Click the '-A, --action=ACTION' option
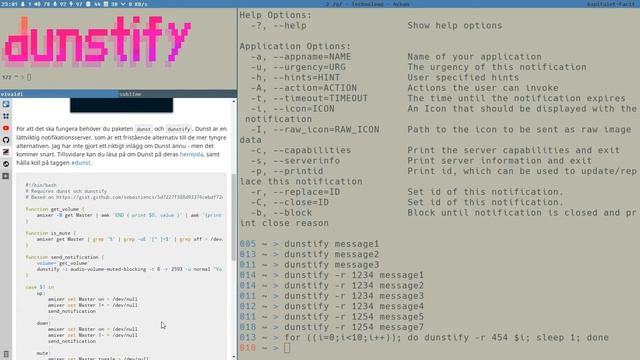The image size is (640, 360). click(x=304, y=88)
